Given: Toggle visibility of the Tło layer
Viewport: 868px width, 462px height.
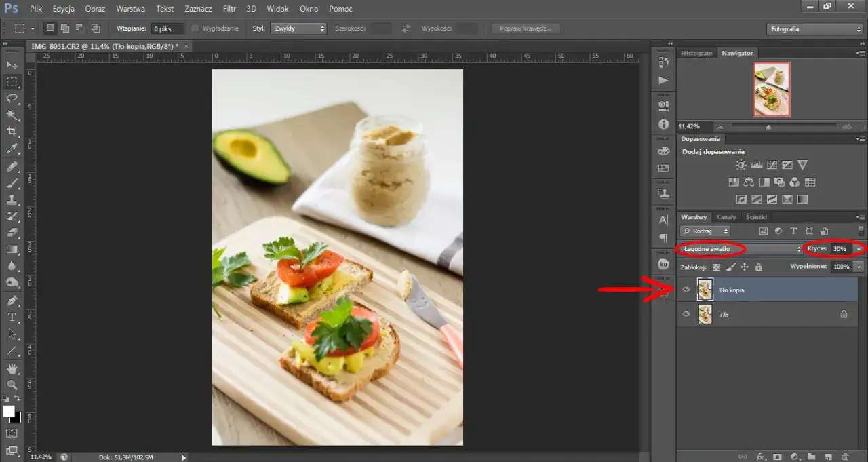Looking at the screenshot, I should pos(686,314).
